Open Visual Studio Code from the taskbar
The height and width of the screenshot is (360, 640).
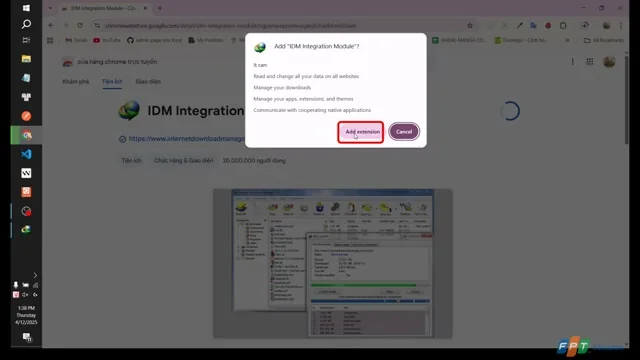[26, 154]
